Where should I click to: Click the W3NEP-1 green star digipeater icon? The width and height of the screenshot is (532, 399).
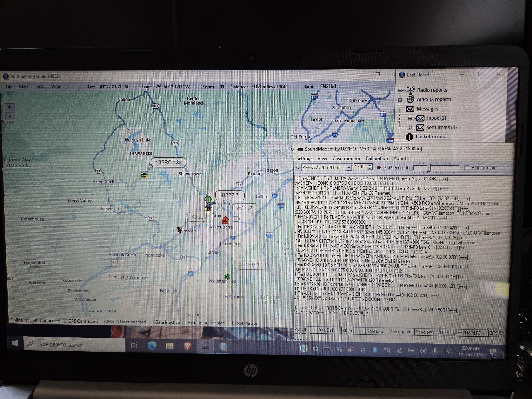(227, 276)
